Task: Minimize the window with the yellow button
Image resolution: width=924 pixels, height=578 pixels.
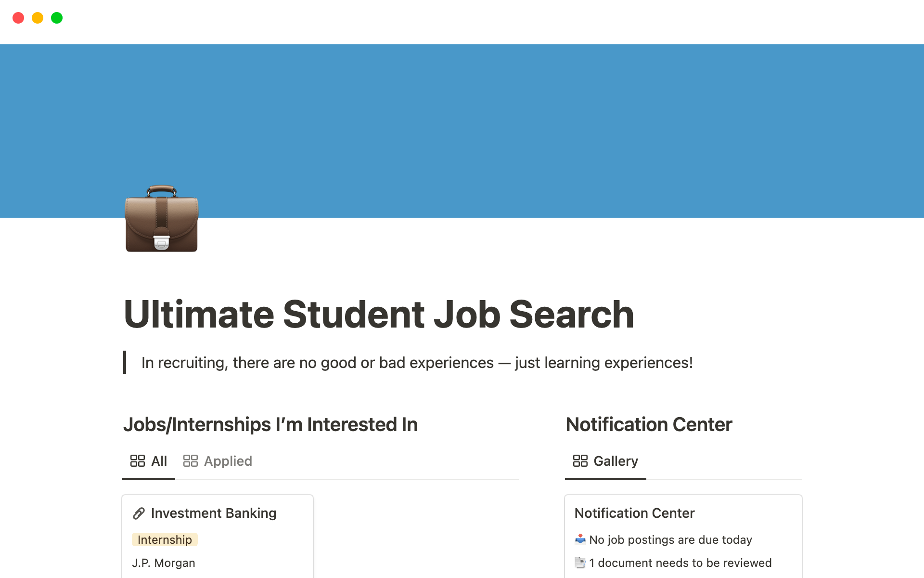Action: (x=38, y=18)
